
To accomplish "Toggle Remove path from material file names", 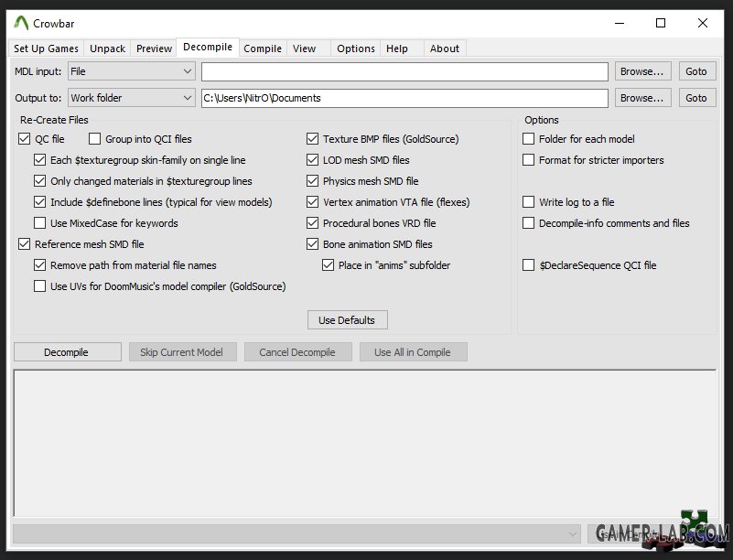I will (x=39, y=265).
